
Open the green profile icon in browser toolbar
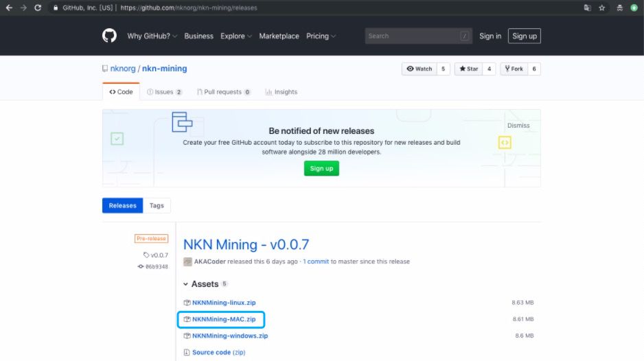coord(634,8)
